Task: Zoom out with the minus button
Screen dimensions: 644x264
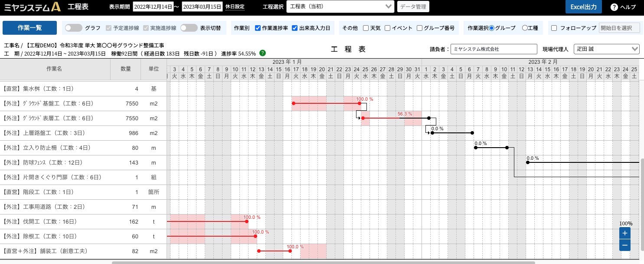Action: coord(625,245)
